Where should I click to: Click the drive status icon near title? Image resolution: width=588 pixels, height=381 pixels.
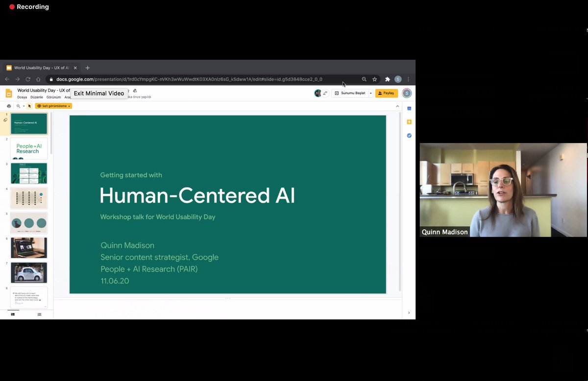(135, 91)
